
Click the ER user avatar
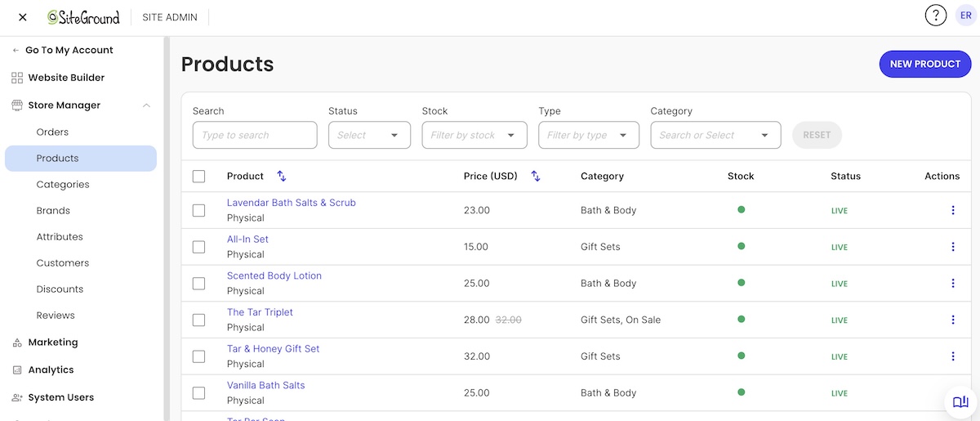(966, 16)
